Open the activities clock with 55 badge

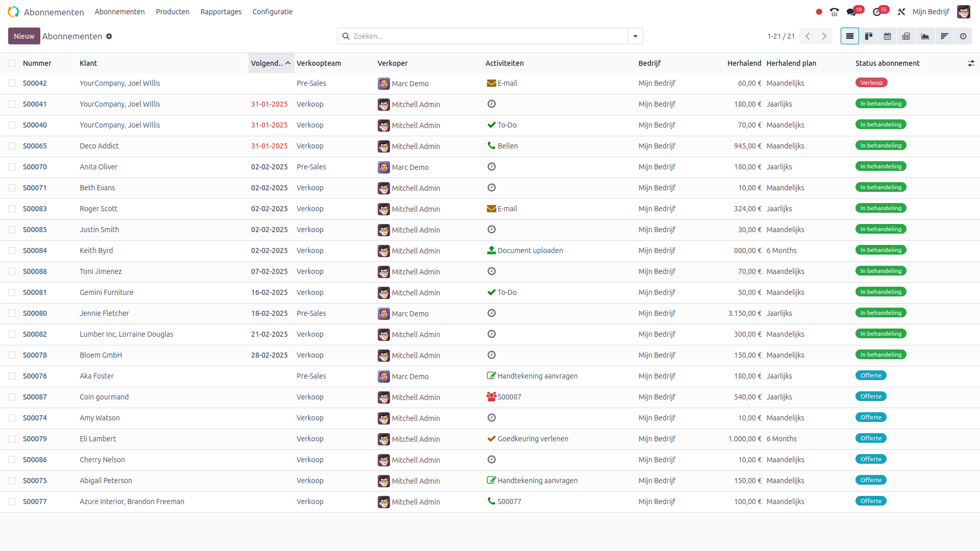coord(877,12)
